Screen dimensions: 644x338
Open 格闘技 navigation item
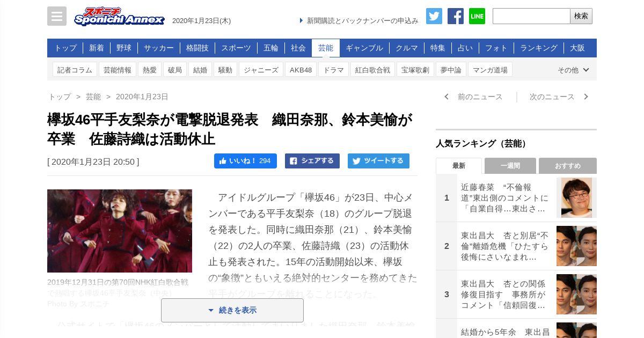tap(197, 48)
